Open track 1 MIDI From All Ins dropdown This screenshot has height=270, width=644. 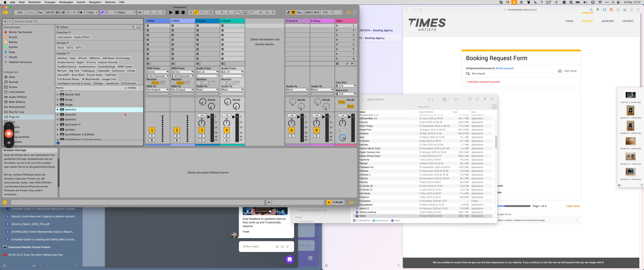157,72
